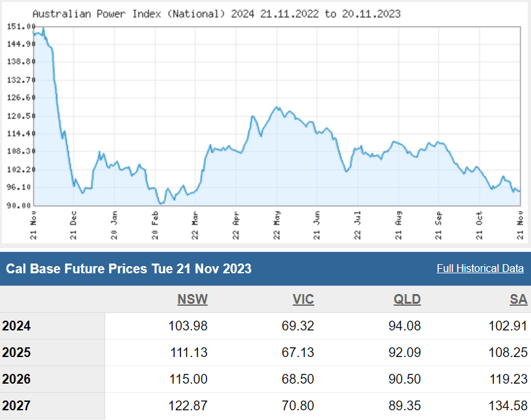Click the Australian Power Index chart title

216,14
